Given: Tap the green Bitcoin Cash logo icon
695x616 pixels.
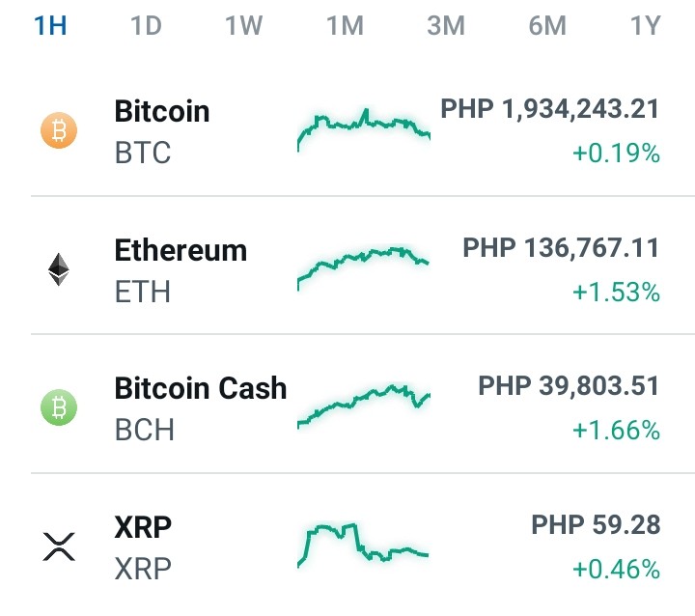Looking at the screenshot, I should [x=59, y=407].
